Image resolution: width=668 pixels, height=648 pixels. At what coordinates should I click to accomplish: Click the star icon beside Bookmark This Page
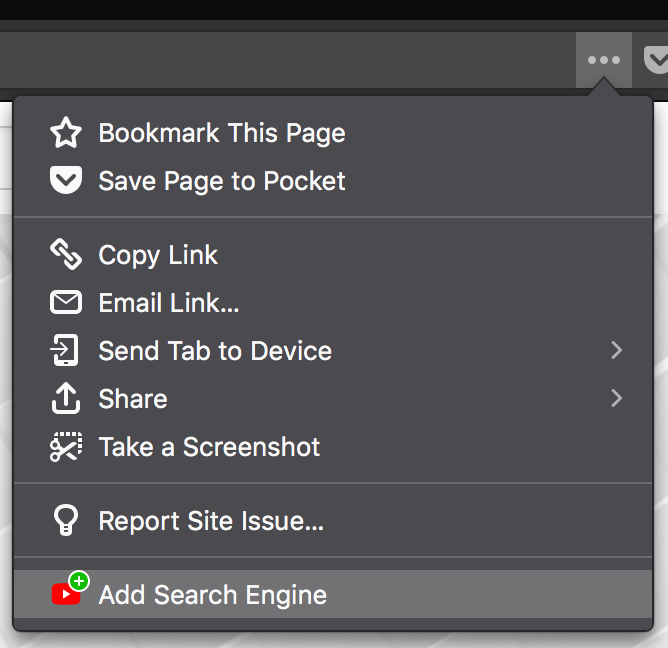[x=66, y=132]
